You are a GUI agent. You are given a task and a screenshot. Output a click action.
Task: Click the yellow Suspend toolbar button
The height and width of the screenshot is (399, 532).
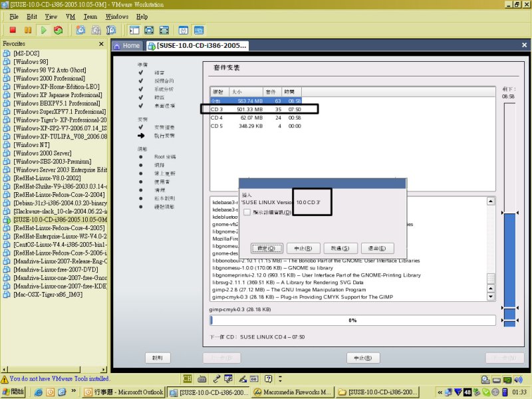[28, 30]
